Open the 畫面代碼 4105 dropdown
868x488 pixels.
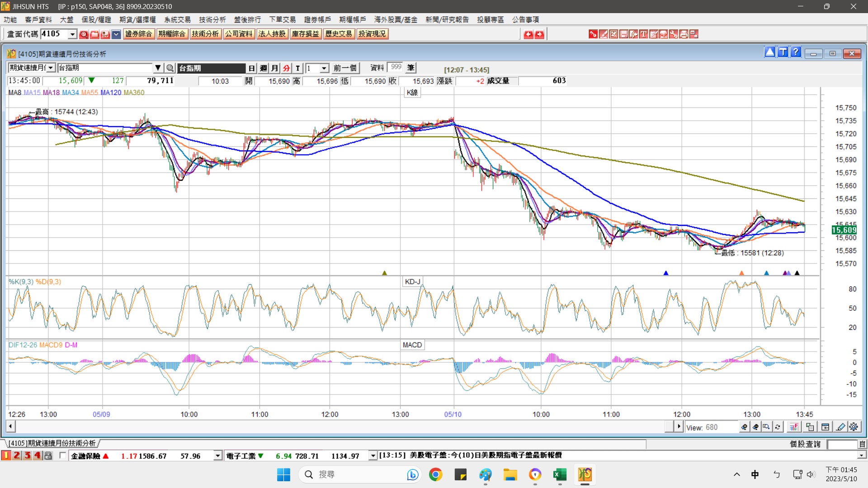[72, 34]
